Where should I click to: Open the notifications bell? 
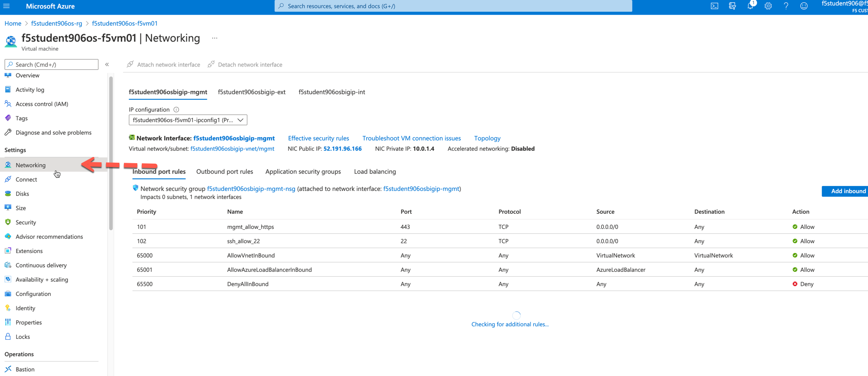pos(750,6)
